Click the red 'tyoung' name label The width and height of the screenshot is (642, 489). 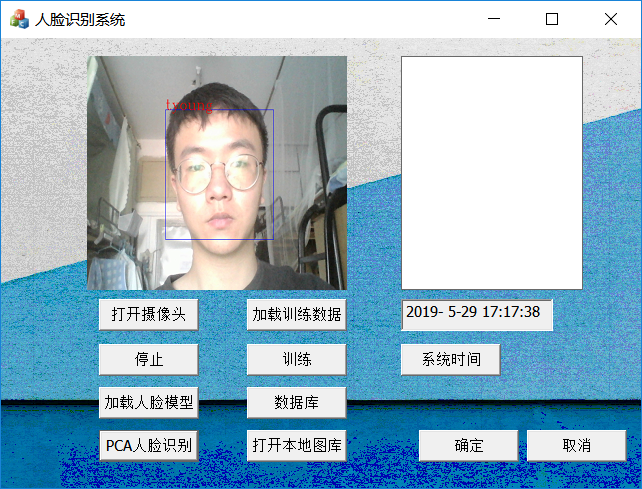[x=189, y=106]
